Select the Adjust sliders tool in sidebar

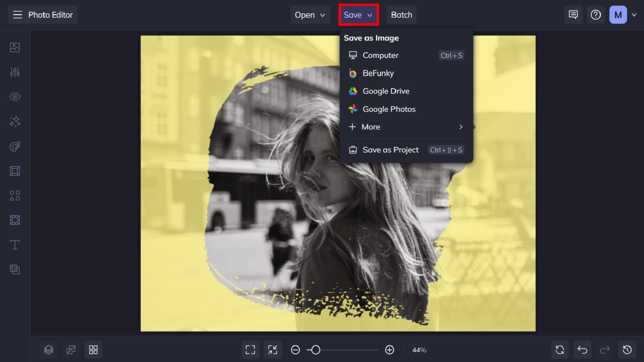coord(14,72)
